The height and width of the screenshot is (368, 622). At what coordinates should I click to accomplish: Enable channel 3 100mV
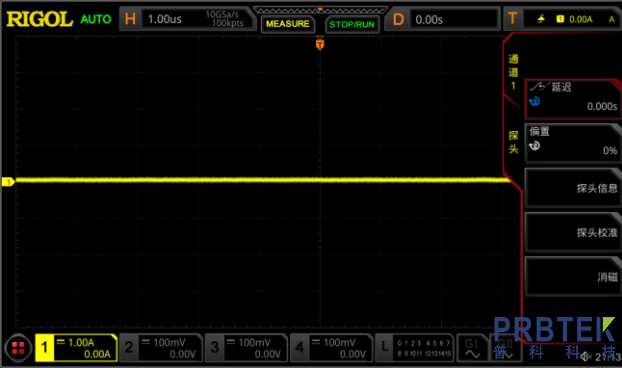(x=246, y=348)
